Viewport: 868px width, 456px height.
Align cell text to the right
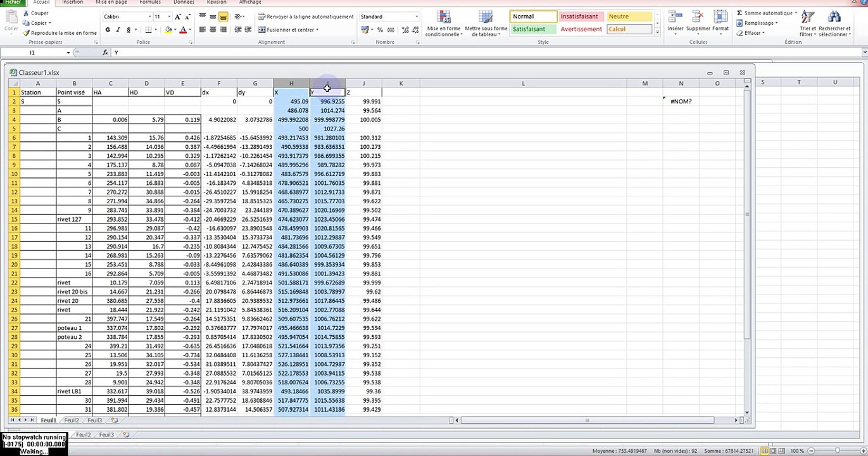[223, 30]
